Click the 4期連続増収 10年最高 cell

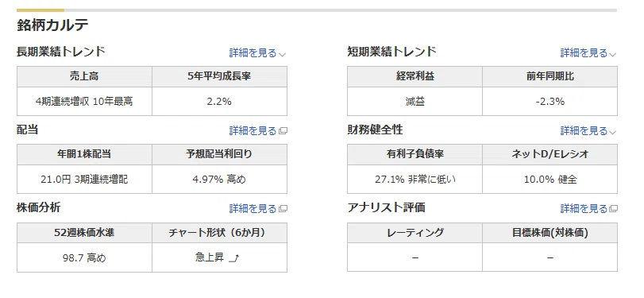tap(84, 102)
